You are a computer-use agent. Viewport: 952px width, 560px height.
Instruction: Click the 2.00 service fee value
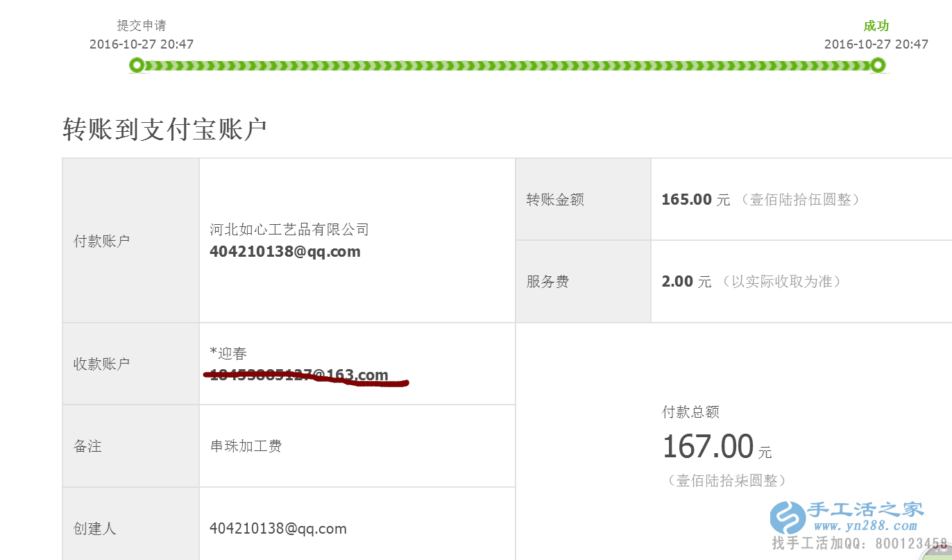[x=677, y=282]
